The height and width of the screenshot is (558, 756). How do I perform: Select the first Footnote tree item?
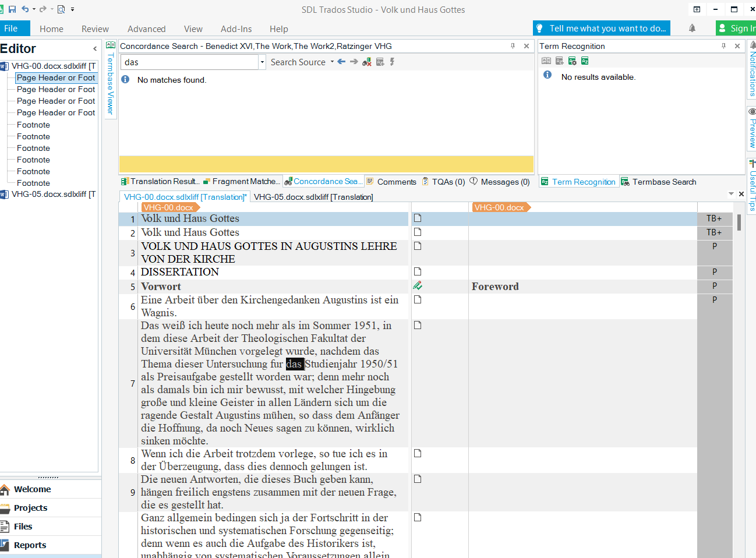[33, 125]
